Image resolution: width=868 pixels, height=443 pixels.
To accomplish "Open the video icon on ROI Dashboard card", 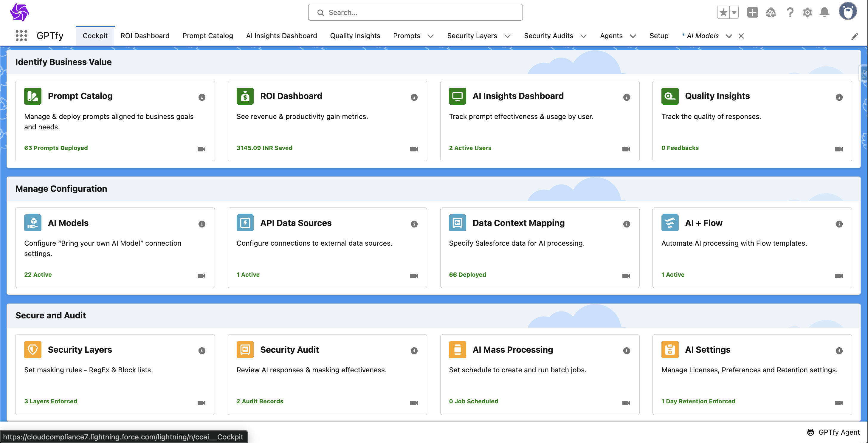I will coord(414,149).
